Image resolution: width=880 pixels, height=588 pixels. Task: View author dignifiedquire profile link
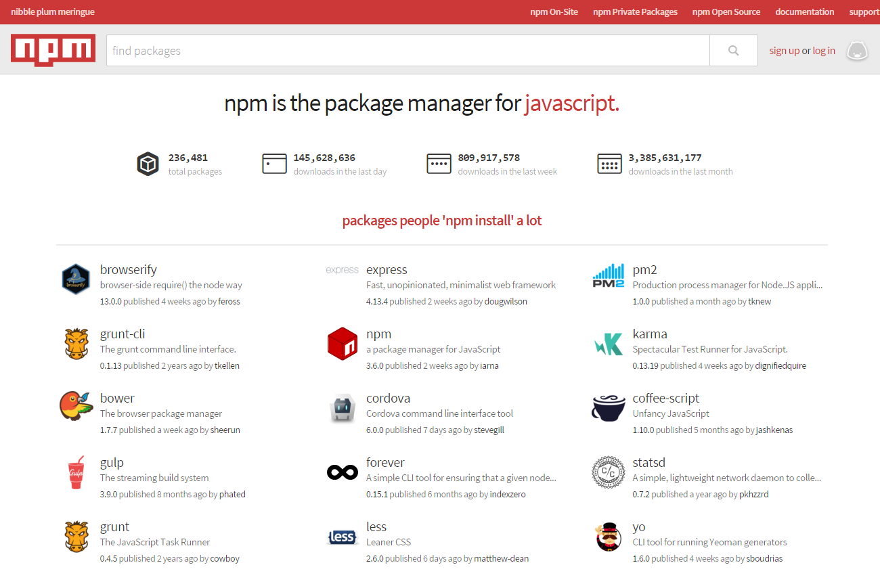781,366
